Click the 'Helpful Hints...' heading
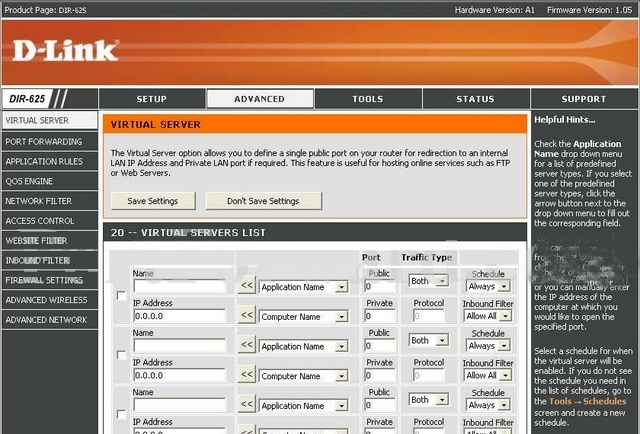This screenshot has height=434, width=640. pyautogui.click(x=565, y=120)
